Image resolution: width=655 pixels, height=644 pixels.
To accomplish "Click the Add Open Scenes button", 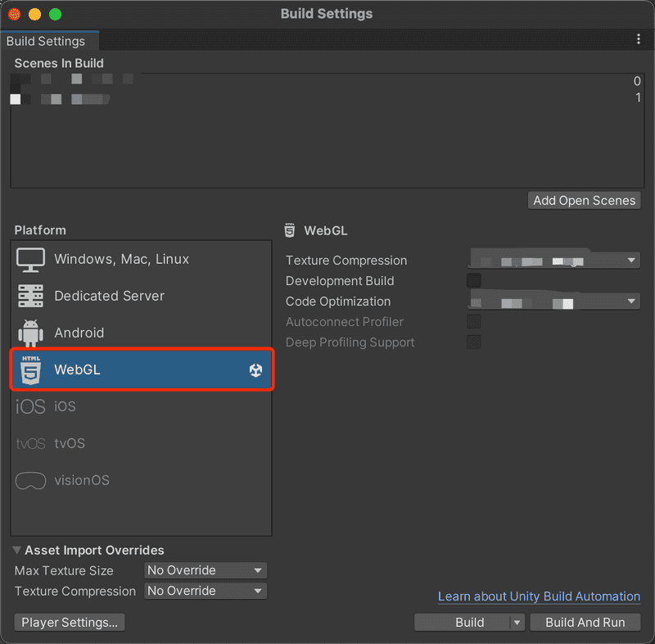I will (584, 200).
